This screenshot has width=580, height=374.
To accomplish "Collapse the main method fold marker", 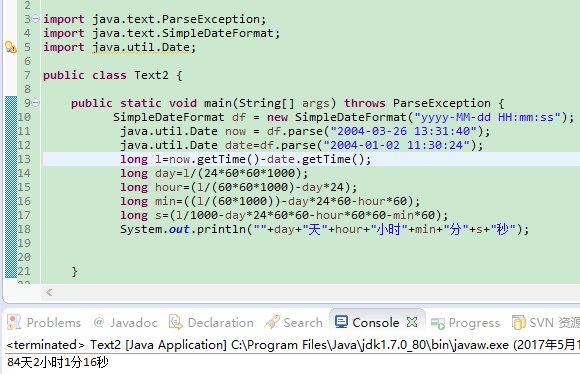I will (x=36, y=102).
